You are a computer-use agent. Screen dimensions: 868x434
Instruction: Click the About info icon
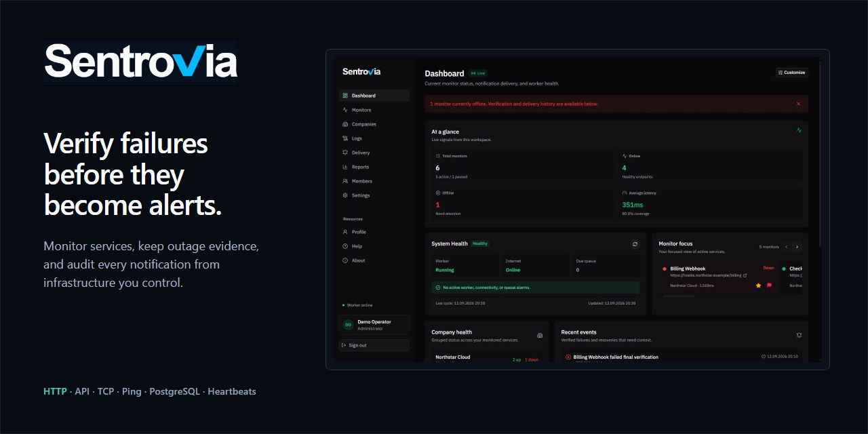345,260
